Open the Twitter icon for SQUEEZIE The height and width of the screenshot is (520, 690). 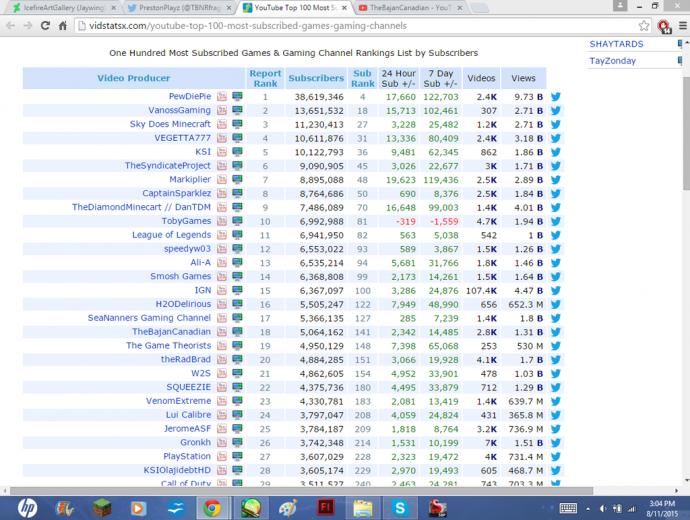point(555,388)
